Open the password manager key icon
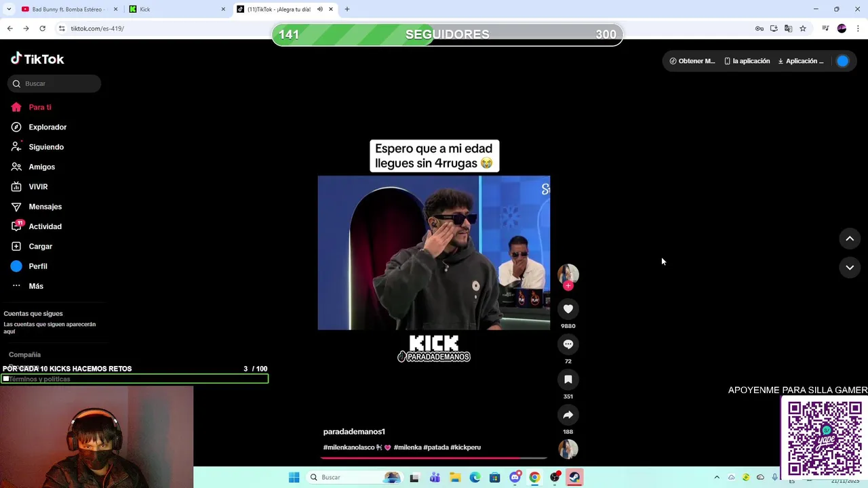Image resolution: width=868 pixels, height=488 pixels. pyautogui.click(x=759, y=28)
